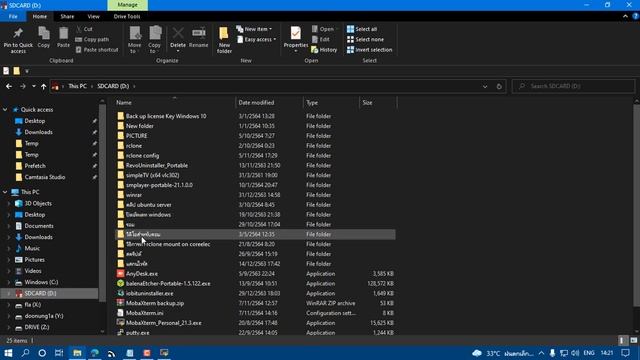Switch to the View ribbon tab

click(x=93, y=16)
